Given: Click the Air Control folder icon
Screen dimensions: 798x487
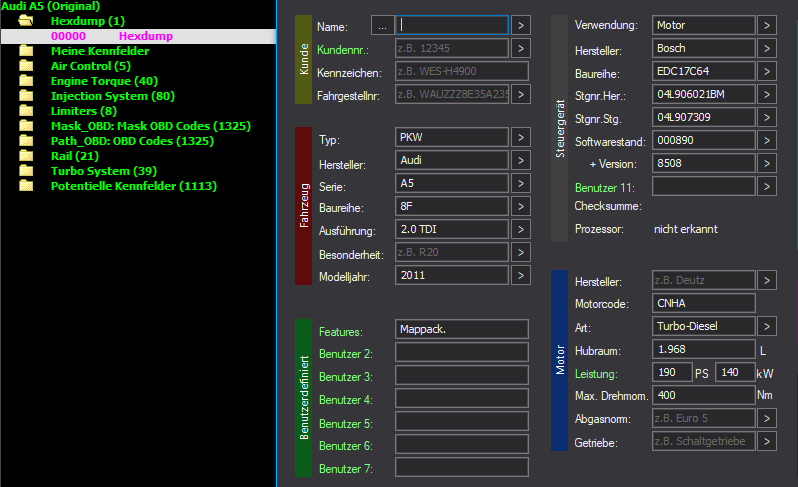Looking at the screenshot, I should [26, 66].
